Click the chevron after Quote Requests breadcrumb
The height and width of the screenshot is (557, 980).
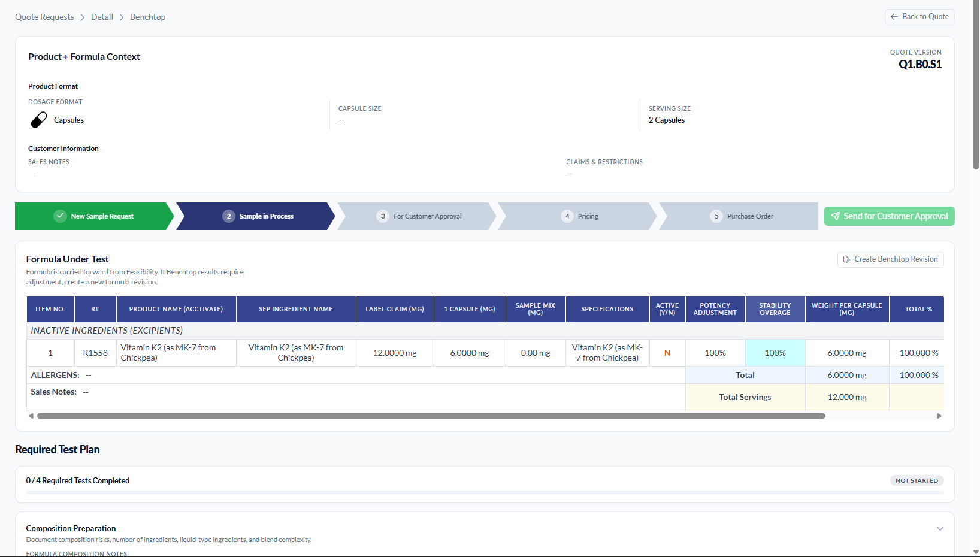[x=83, y=17]
